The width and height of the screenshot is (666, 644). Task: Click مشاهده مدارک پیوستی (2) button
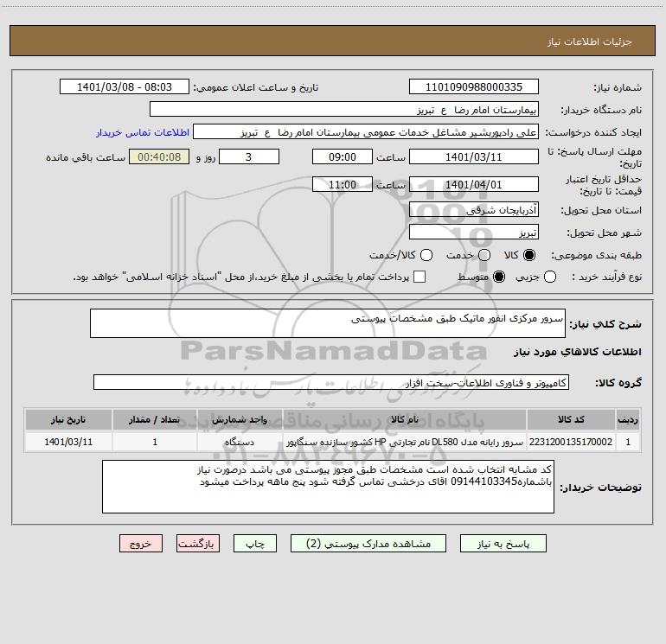368,544
